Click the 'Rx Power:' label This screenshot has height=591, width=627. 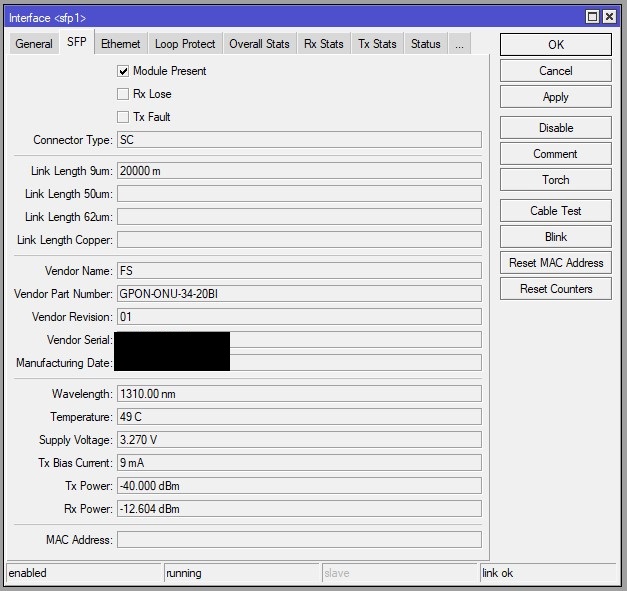pyautogui.click(x=88, y=509)
